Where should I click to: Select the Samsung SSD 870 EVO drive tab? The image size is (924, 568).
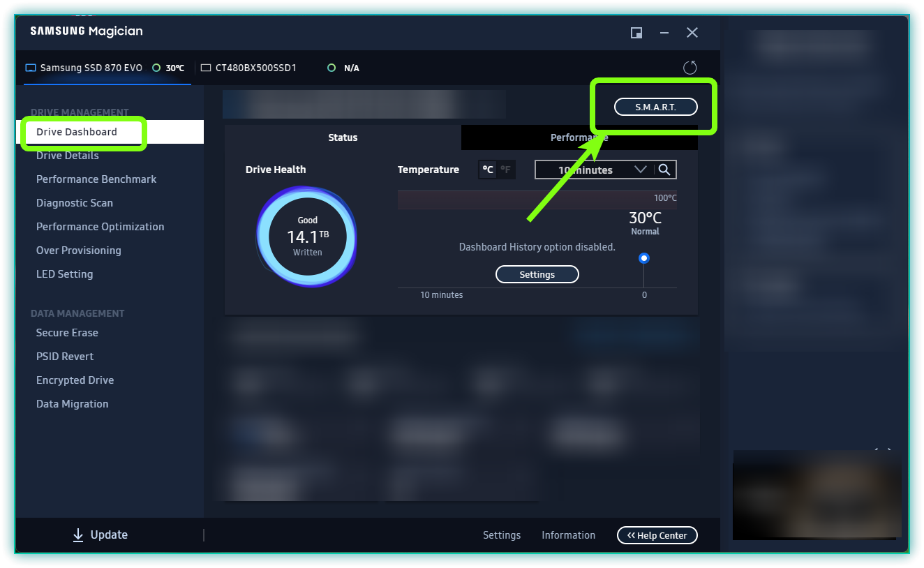(x=107, y=68)
